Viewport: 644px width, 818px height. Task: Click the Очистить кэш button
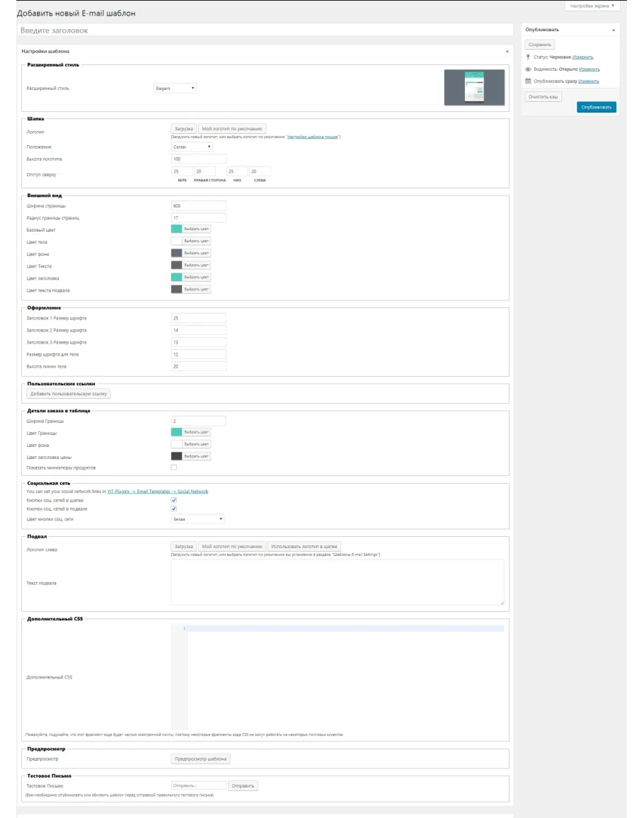click(x=543, y=96)
